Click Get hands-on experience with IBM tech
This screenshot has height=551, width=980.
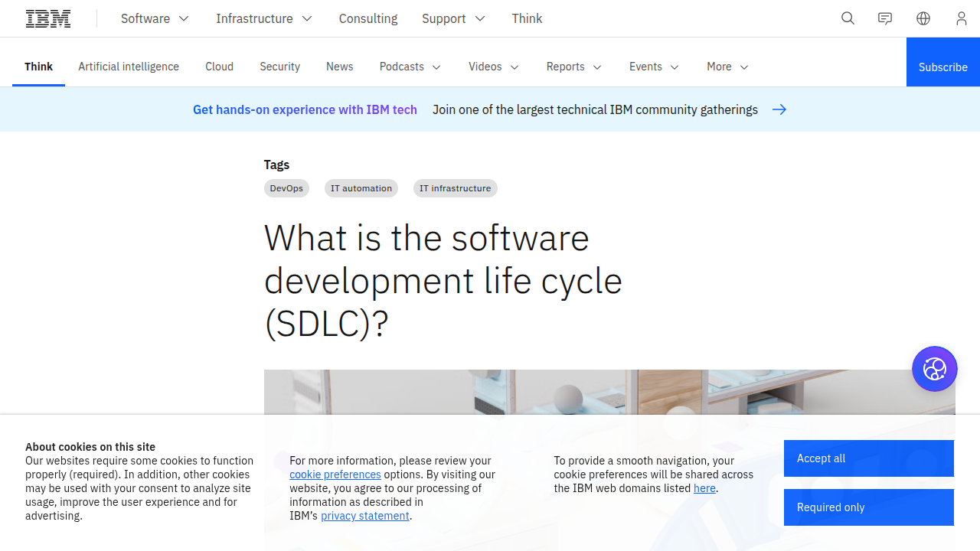[305, 109]
